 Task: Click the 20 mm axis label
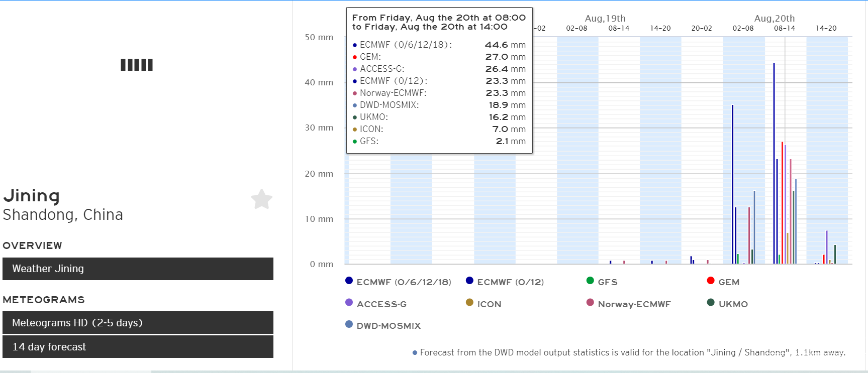(319, 174)
